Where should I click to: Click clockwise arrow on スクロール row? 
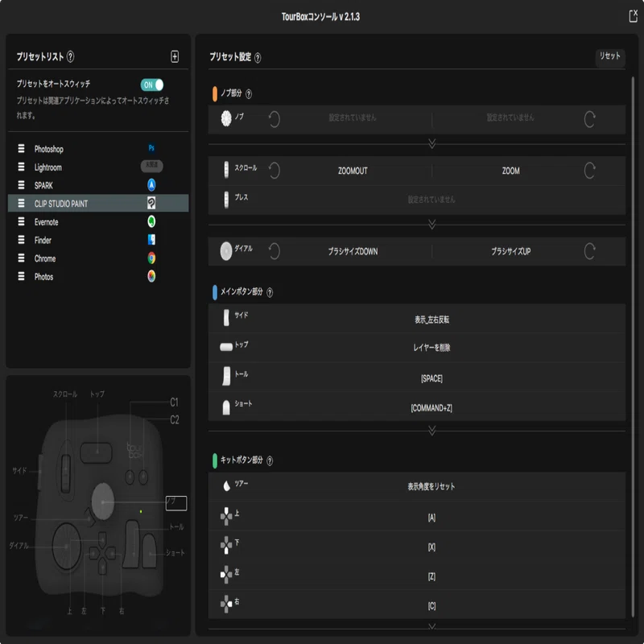pos(589,171)
